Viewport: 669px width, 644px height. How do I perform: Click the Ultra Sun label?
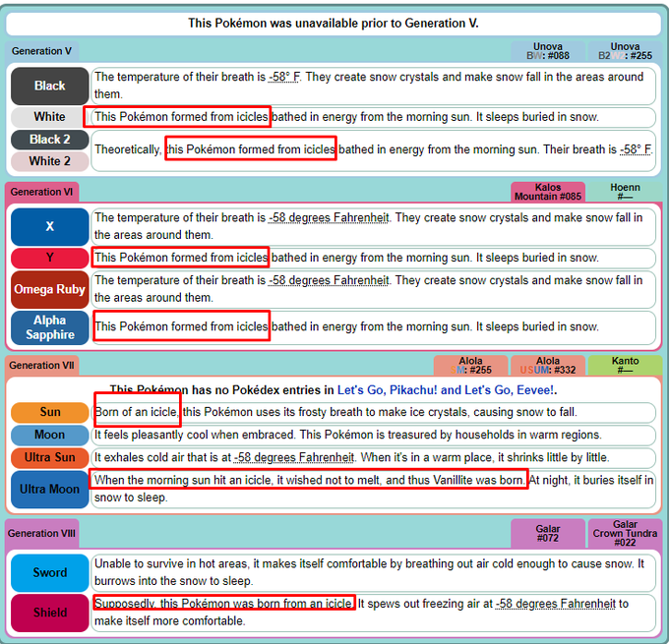50,457
